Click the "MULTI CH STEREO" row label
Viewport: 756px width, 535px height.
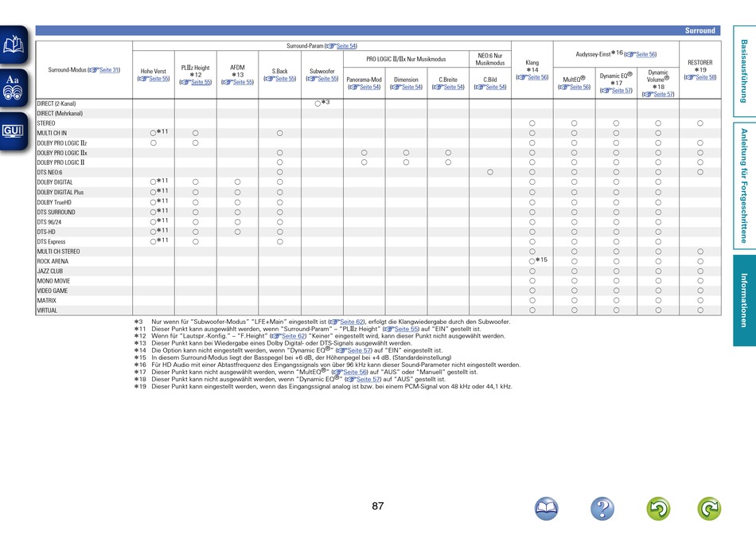pos(58,252)
